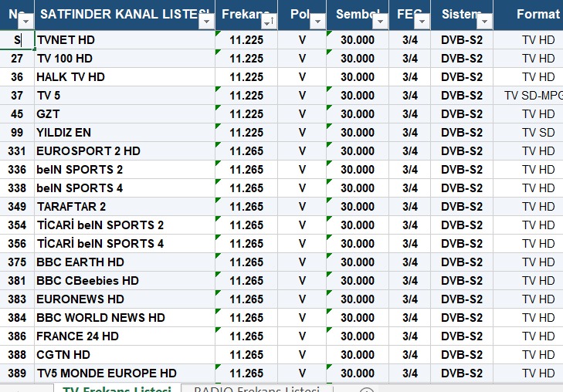Open the FEC column filter dropdown

coord(422,22)
